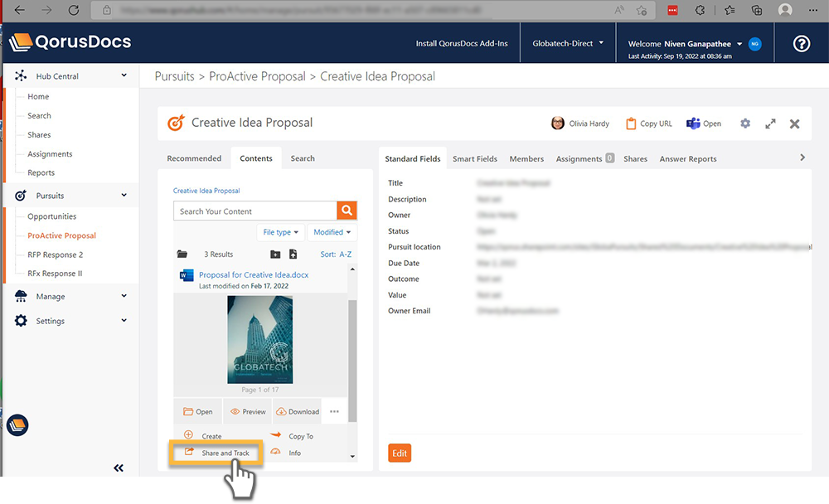829x504 pixels.
Task: Open browser extensions puzzle icon
Action: click(x=700, y=10)
